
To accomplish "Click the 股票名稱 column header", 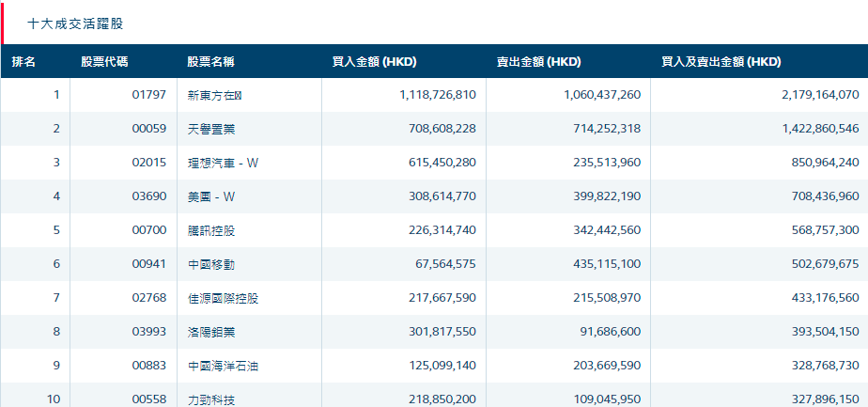I will 210,62.
